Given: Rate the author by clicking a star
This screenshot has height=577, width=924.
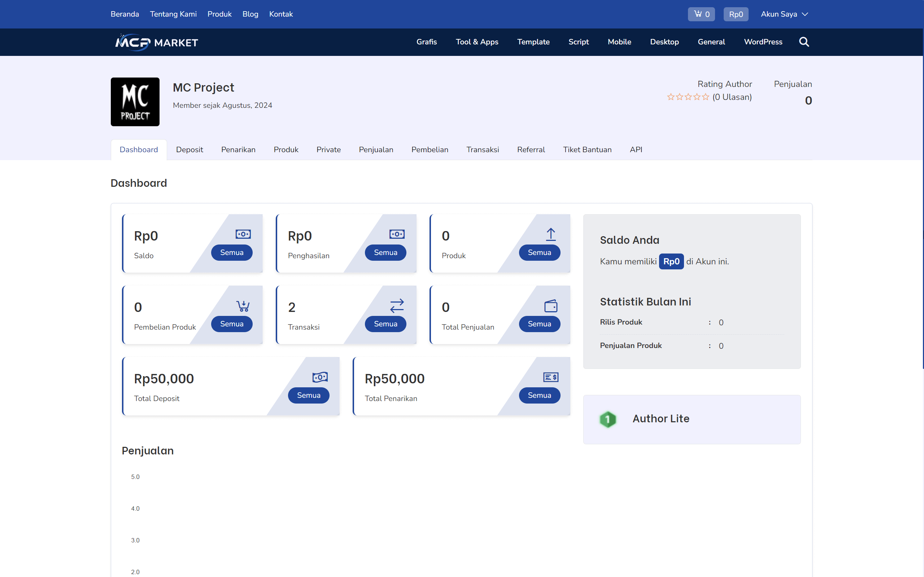Looking at the screenshot, I should coord(688,97).
